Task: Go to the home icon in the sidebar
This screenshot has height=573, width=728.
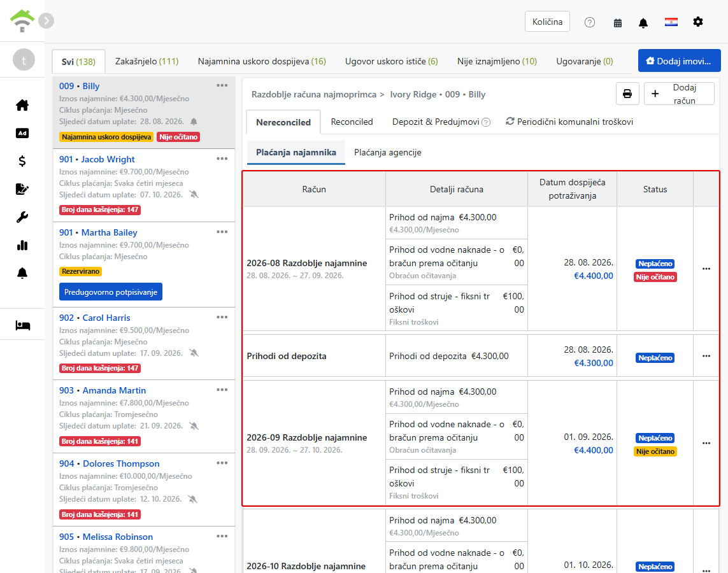Action: [x=22, y=105]
